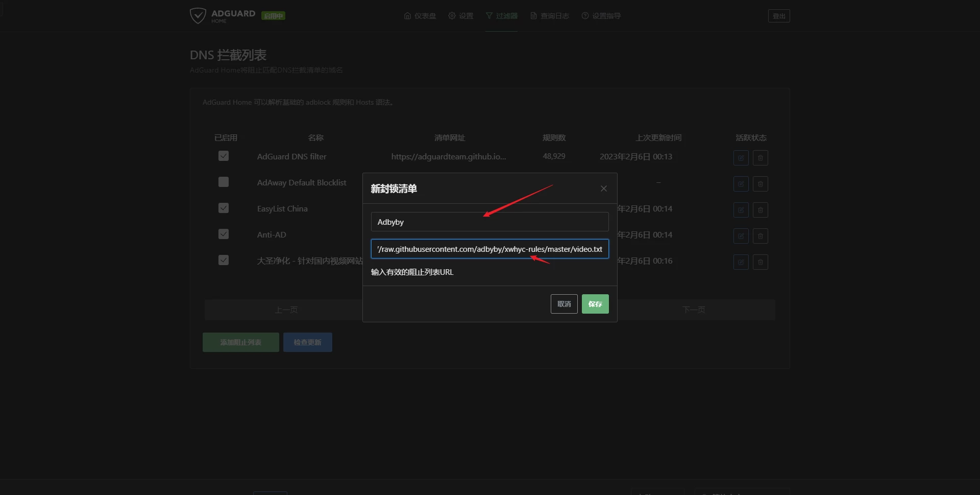Enable the AdAway Default Blocklist checkbox
Viewport: 980px width, 495px height.
(x=224, y=182)
